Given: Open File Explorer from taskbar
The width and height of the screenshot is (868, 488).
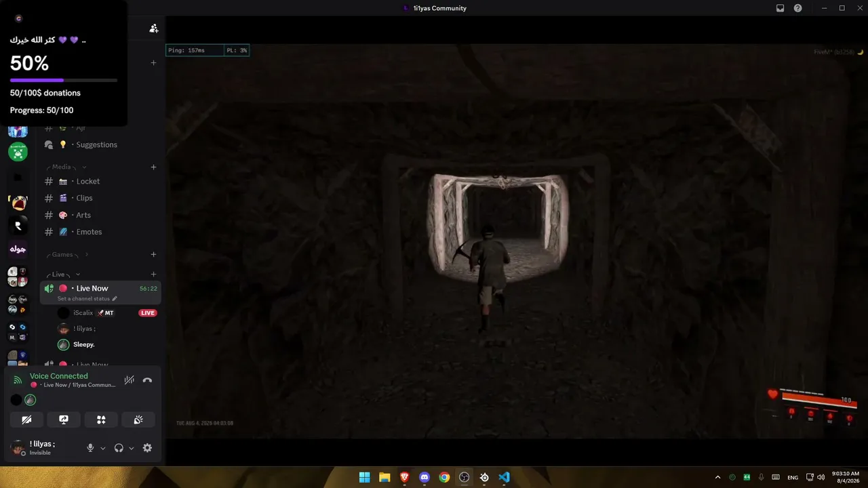Looking at the screenshot, I should click(x=384, y=477).
